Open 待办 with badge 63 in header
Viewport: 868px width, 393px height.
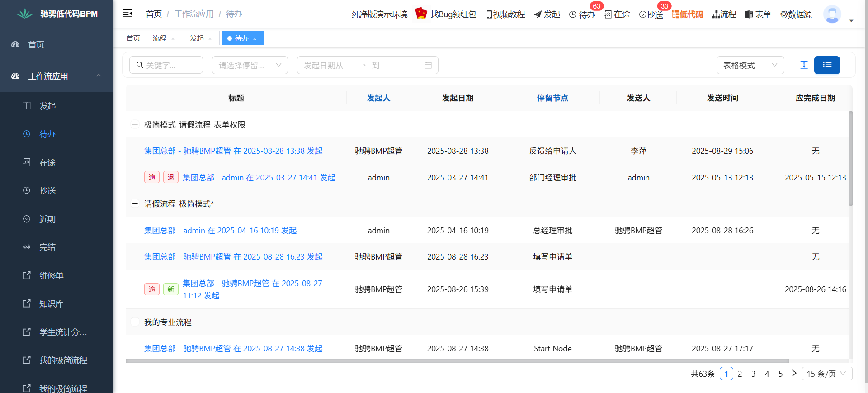coord(582,14)
